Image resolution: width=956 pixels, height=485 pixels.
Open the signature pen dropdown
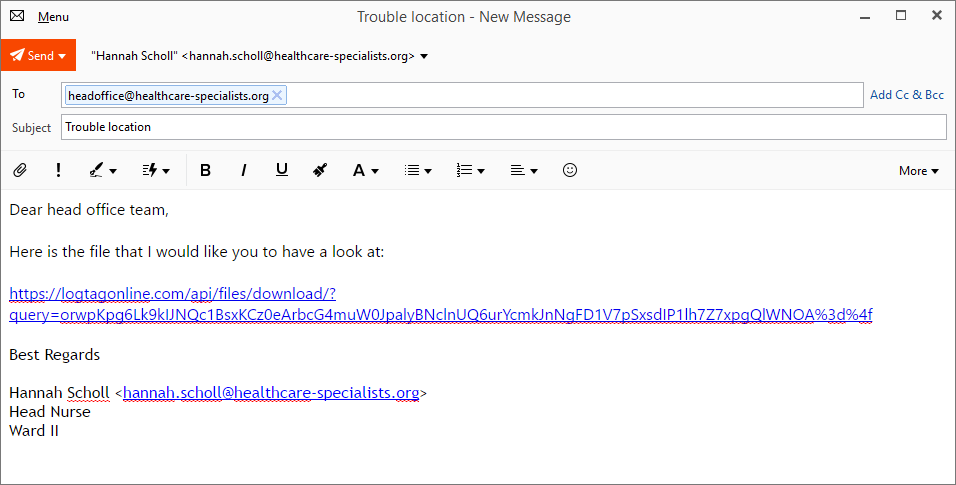(x=103, y=171)
